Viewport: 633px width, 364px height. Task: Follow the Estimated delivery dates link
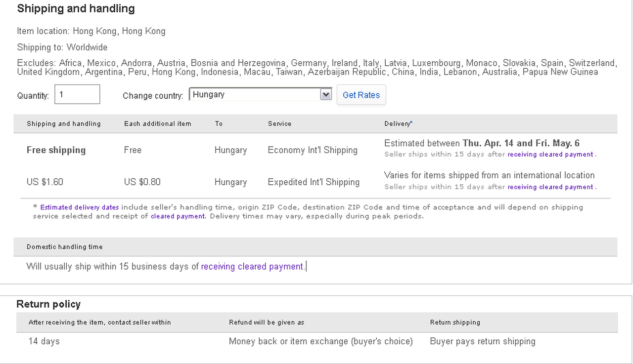click(80, 207)
